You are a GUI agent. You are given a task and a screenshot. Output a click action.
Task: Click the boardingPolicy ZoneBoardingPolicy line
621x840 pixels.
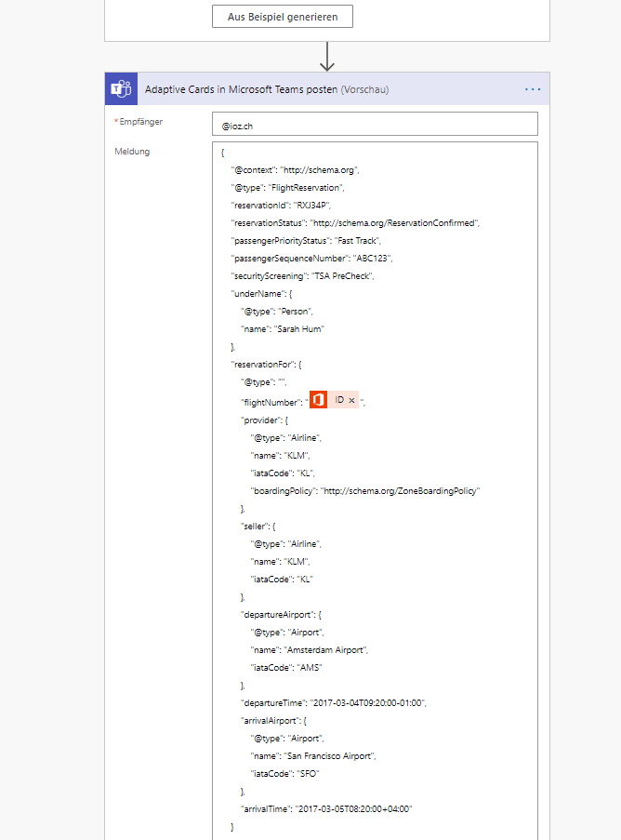click(x=365, y=491)
